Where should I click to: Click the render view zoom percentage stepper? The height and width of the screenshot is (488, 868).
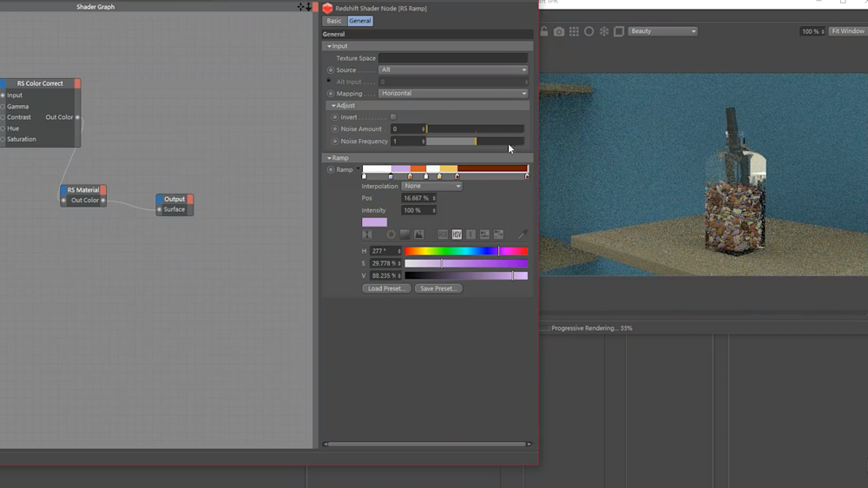[823, 31]
